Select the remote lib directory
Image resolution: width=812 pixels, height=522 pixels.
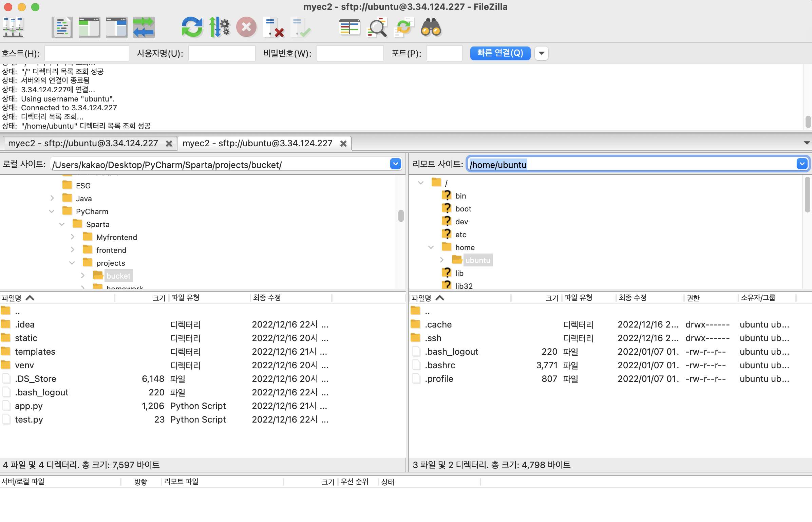point(459,273)
